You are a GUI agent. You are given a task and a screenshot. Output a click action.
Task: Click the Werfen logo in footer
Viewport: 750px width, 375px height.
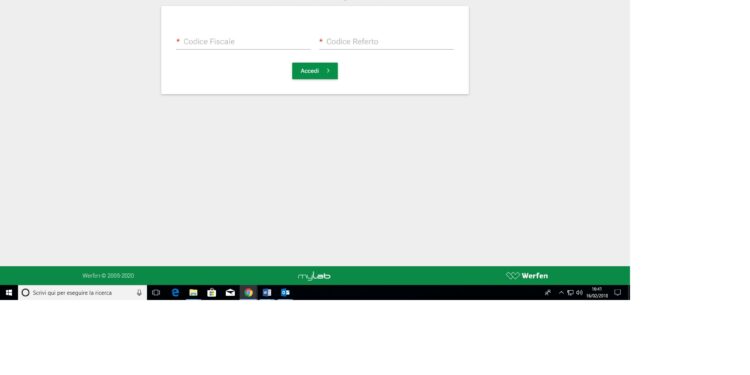coord(527,276)
